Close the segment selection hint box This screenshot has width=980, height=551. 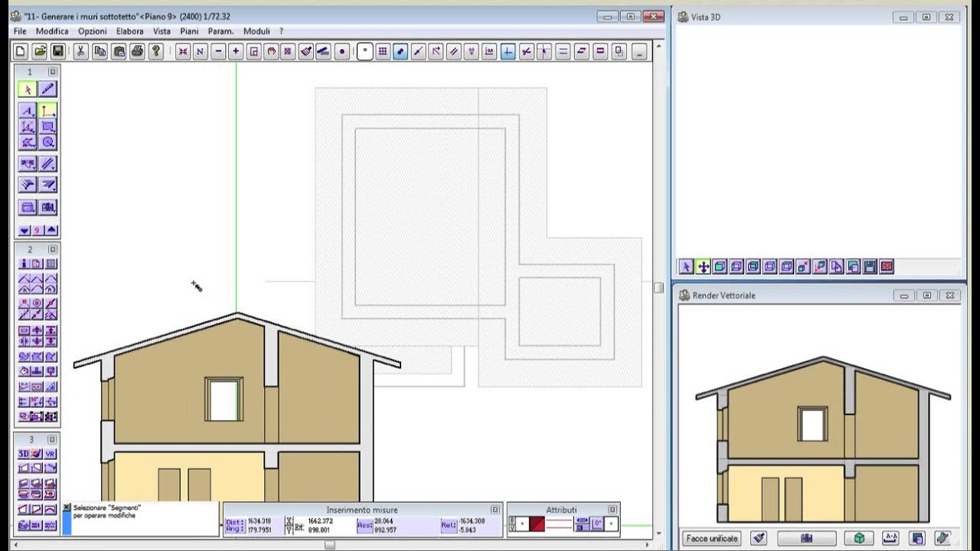[x=67, y=507]
